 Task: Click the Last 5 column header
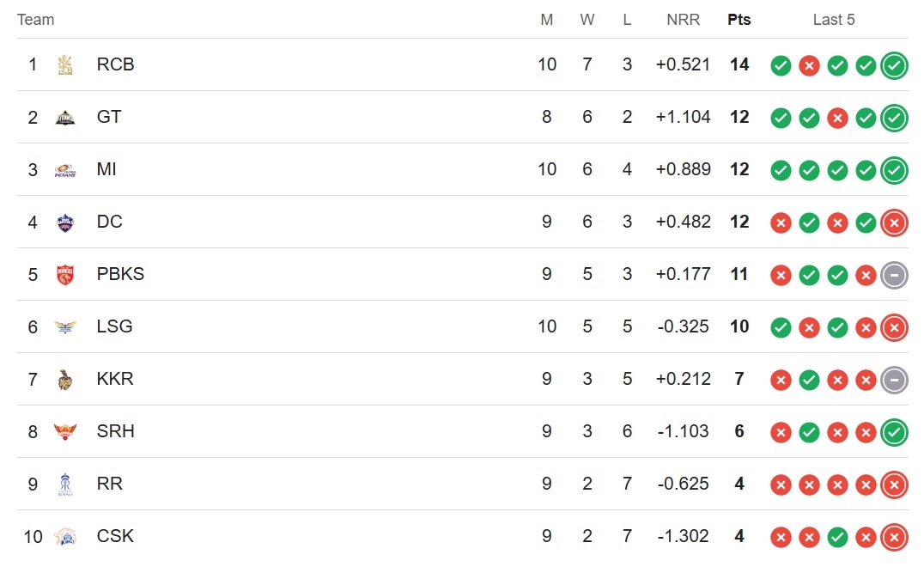tap(833, 20)
